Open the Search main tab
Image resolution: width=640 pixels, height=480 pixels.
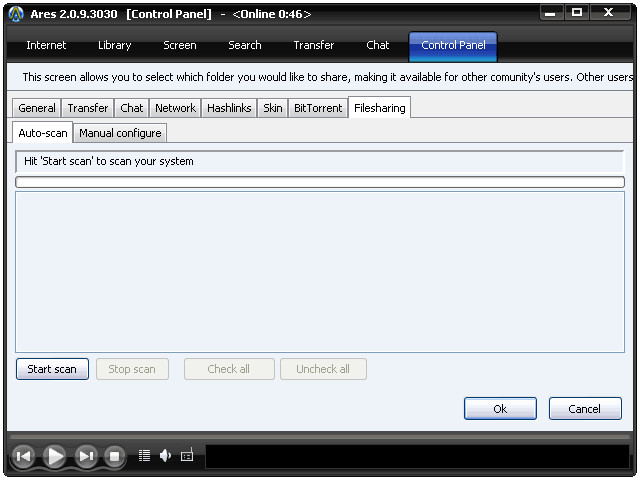click(x=245, y=45)
